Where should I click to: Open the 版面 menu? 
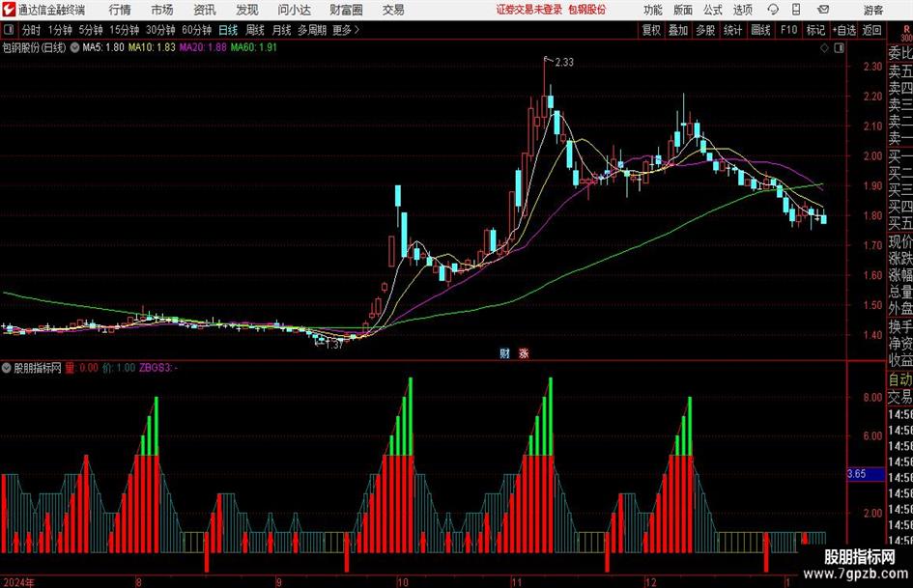[682, 10]
